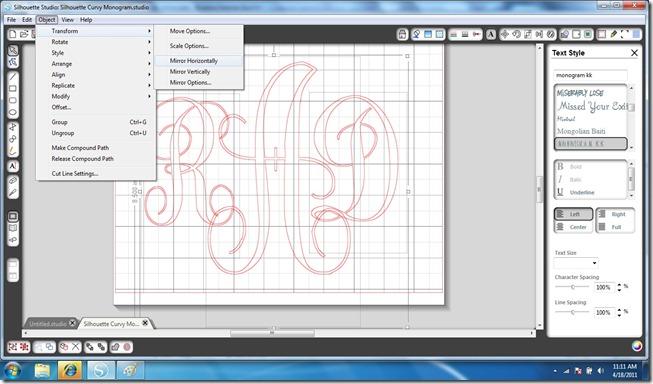Open the View menu
Screen dimensions: 653x384
67,20
